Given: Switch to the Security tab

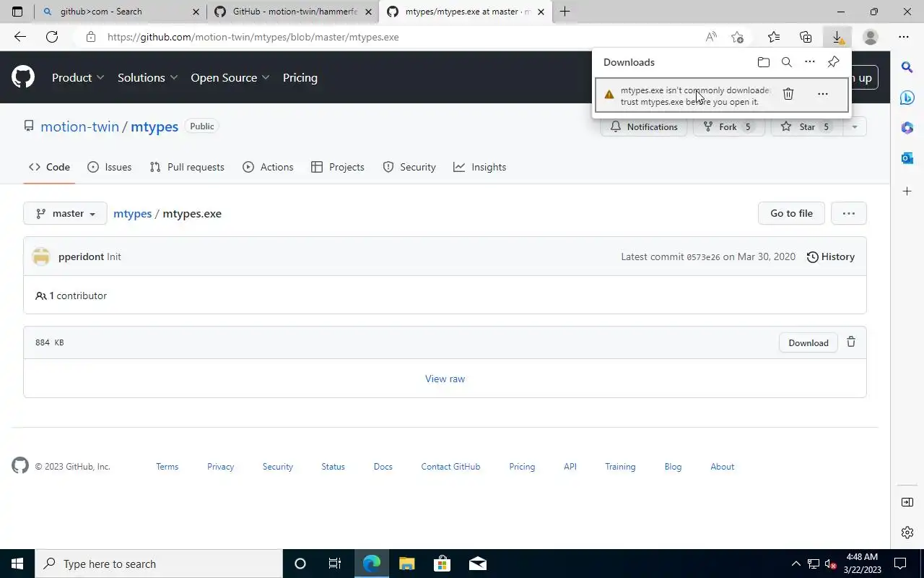Looking at the screenshot, I should [409, 167].
